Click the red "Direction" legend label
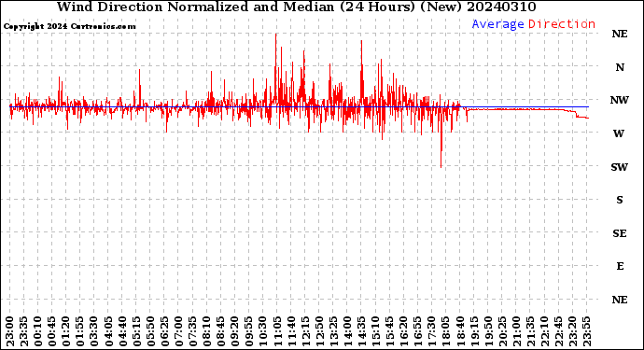Viewport: 644px width, 350px height. 562,24
